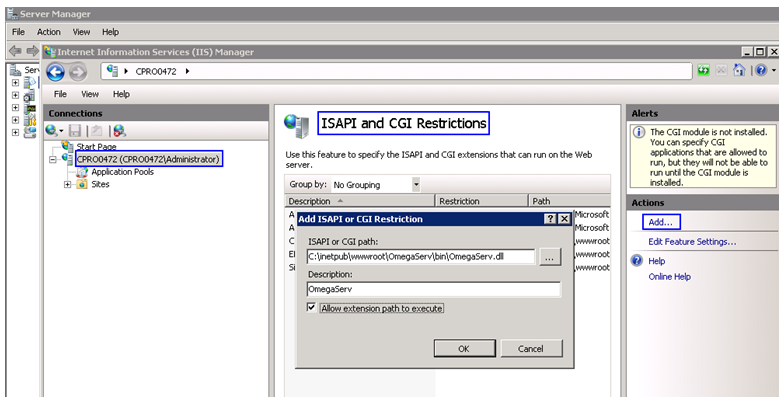Screen dimensions: 782x401
Task: Click CPRO0472 in the address breadcrumb
Action: (x=156, y=71)
